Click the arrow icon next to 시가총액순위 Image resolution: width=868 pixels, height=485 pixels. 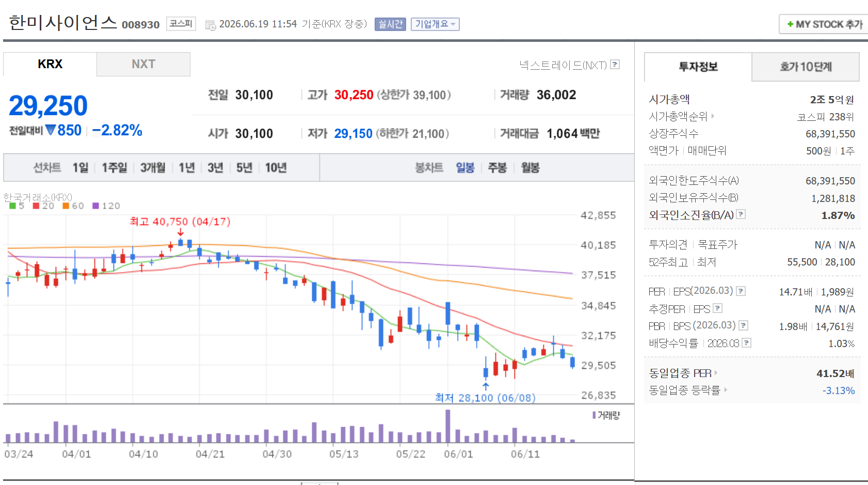point(713,116)
